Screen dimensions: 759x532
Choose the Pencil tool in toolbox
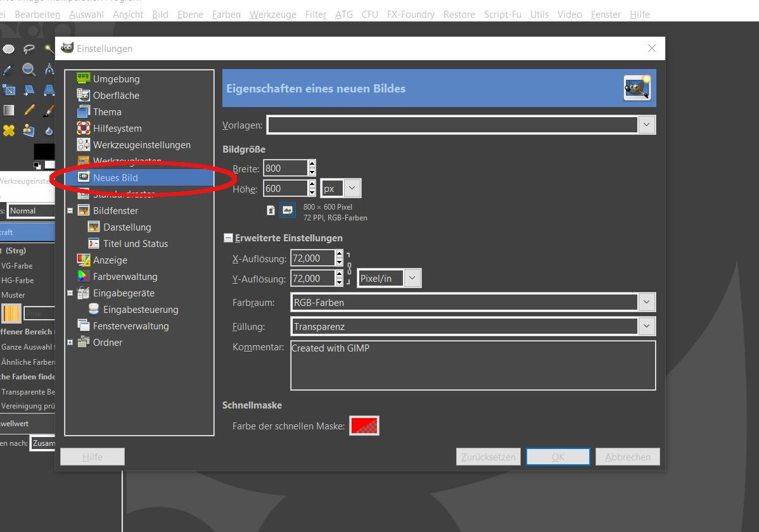coord(29,110)
